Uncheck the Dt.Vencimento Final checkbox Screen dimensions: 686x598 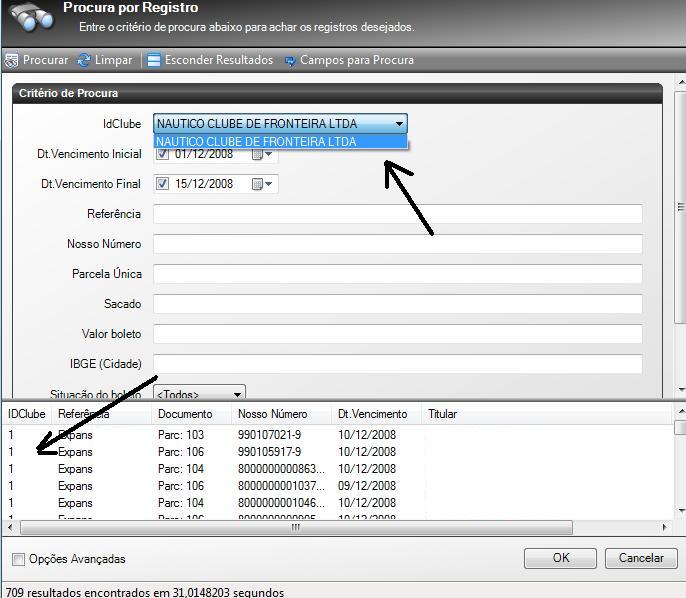click(x=163, y=184)
